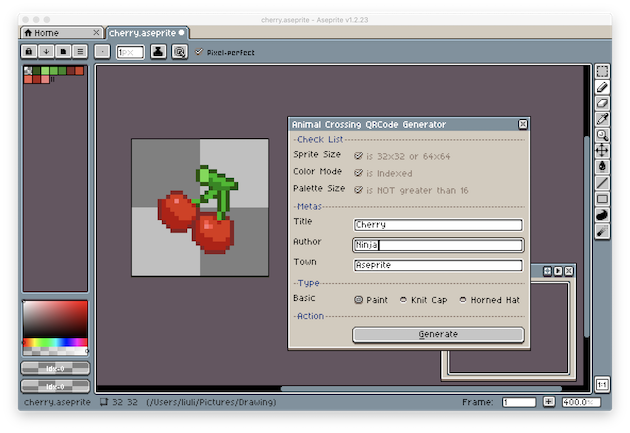Click the rainbow hue slider bar
Viewport: 630px width, 433px height.
click(x=55, y=342)
